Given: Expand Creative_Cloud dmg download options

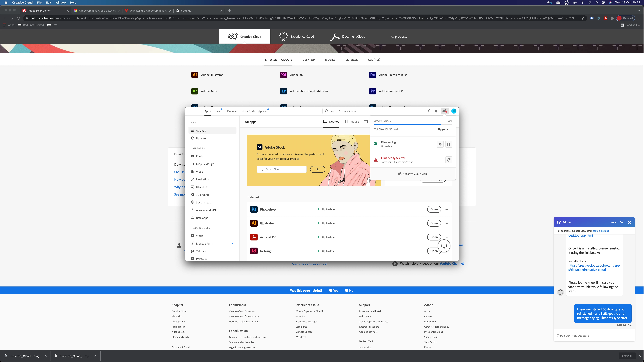Looking at the screenshot, I should [45, 356].
